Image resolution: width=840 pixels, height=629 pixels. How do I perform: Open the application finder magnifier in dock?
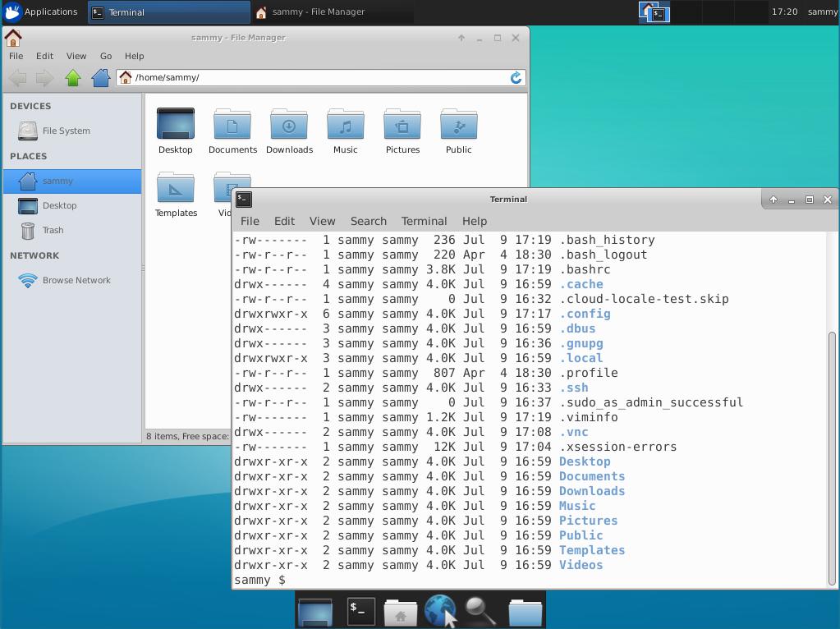[x=480, y=610]
